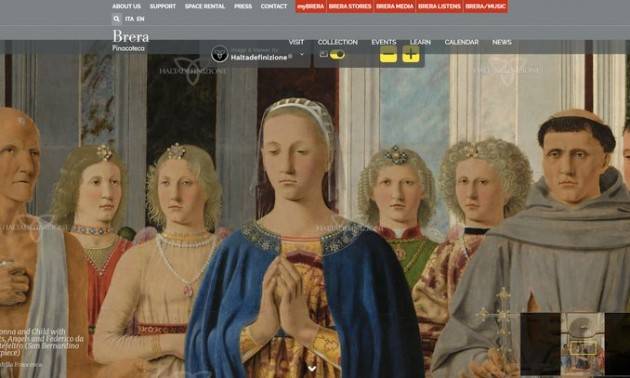
Task: Switch language to ITA
Action: click(129, 19)
